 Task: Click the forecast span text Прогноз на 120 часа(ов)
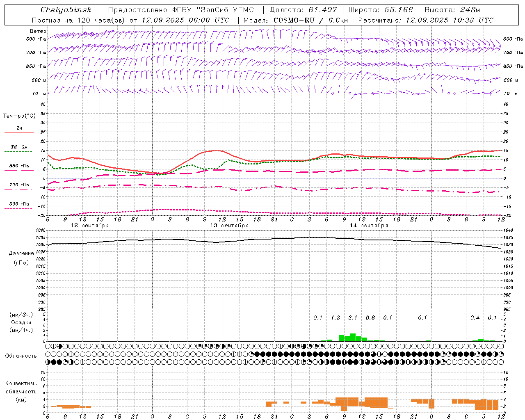79,20
